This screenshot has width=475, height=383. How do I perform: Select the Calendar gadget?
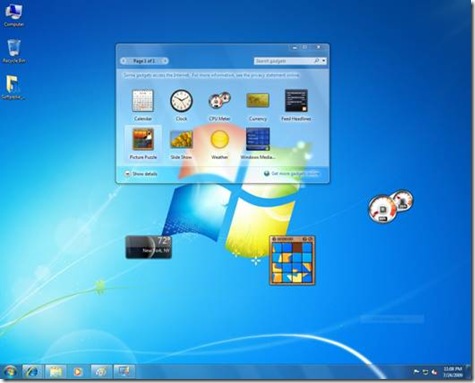pyautogui.click(x=143, y=101)
